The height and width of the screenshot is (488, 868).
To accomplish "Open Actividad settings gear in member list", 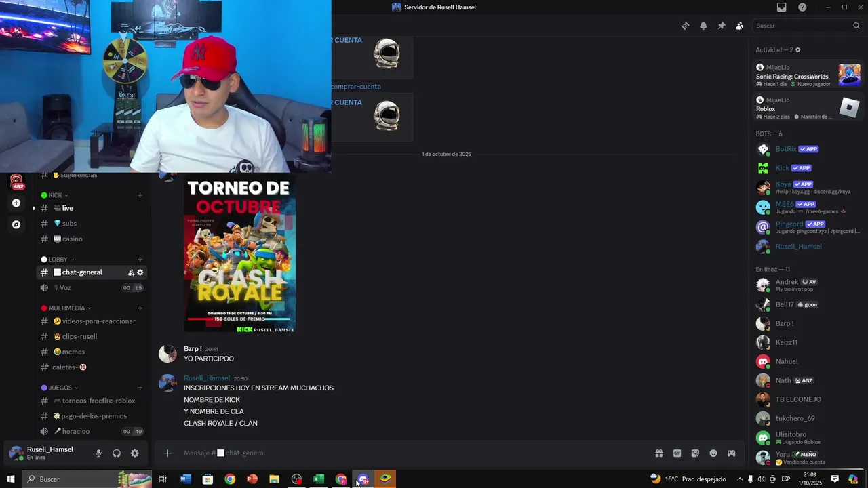I will click(x=797, y=50).
